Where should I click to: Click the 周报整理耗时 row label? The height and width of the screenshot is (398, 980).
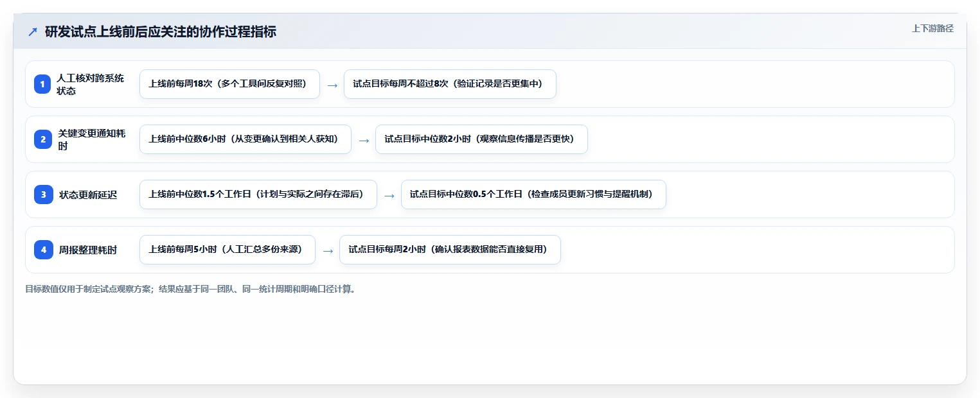click(88, 250)
